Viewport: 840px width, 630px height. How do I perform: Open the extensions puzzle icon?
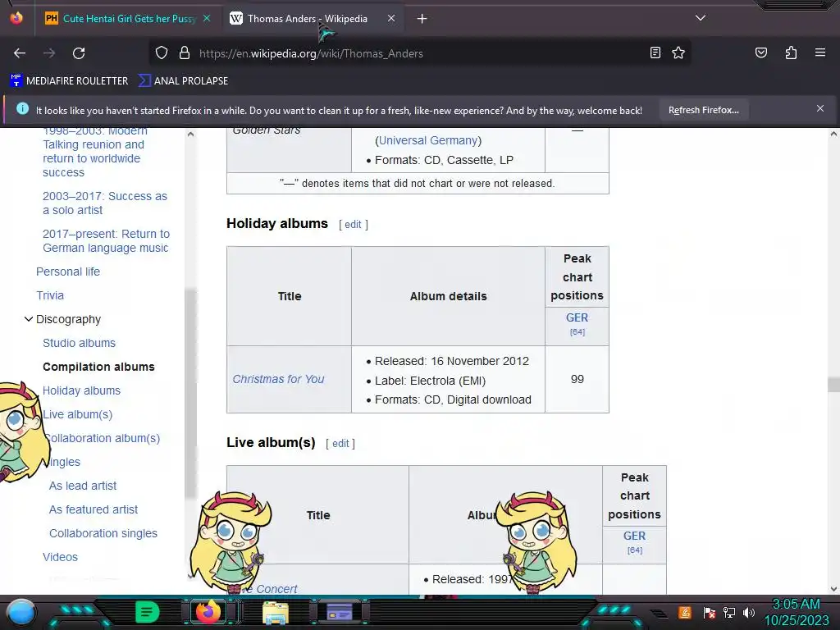pos(791,52)
